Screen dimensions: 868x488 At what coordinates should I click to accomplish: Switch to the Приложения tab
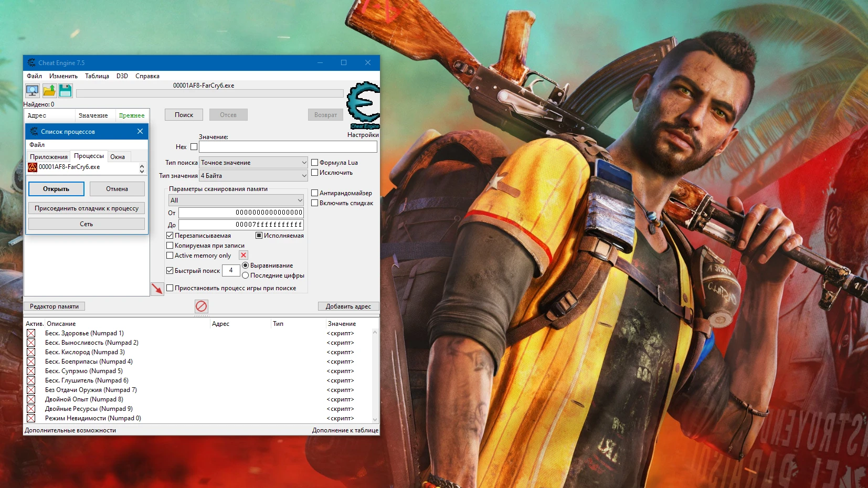coord(49,156)
